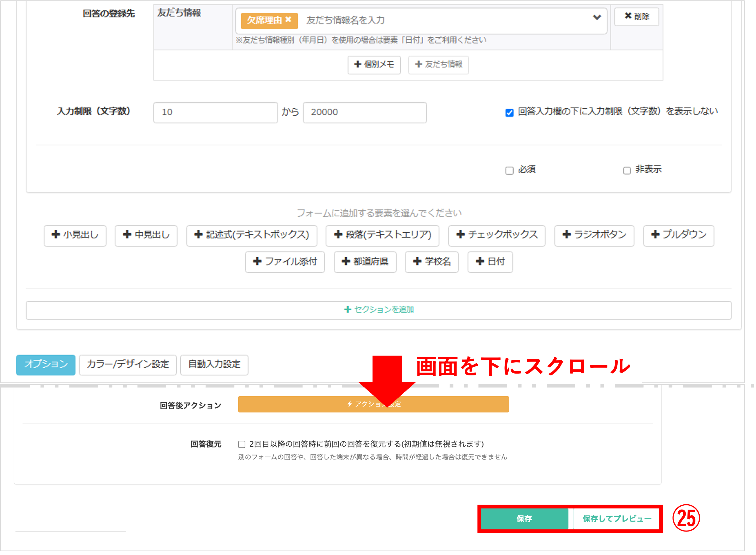
Task: Check the 非表示 checkbox
Action: [627, 171]
